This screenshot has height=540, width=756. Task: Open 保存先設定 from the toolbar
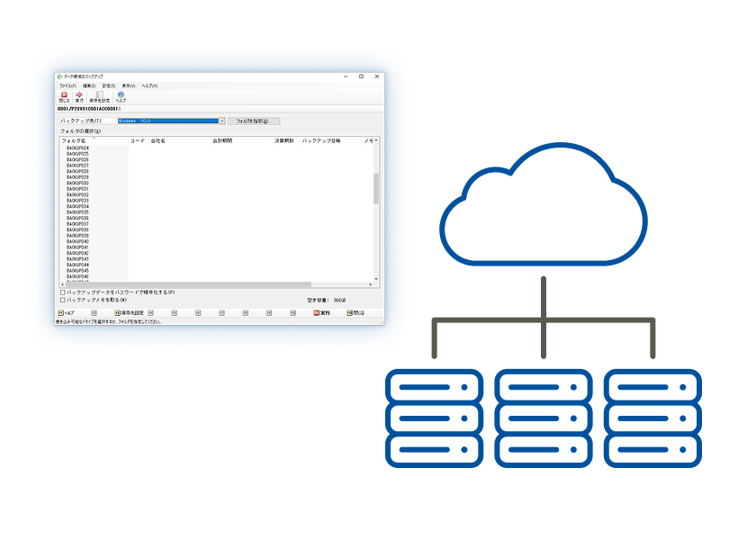[99, 95]
